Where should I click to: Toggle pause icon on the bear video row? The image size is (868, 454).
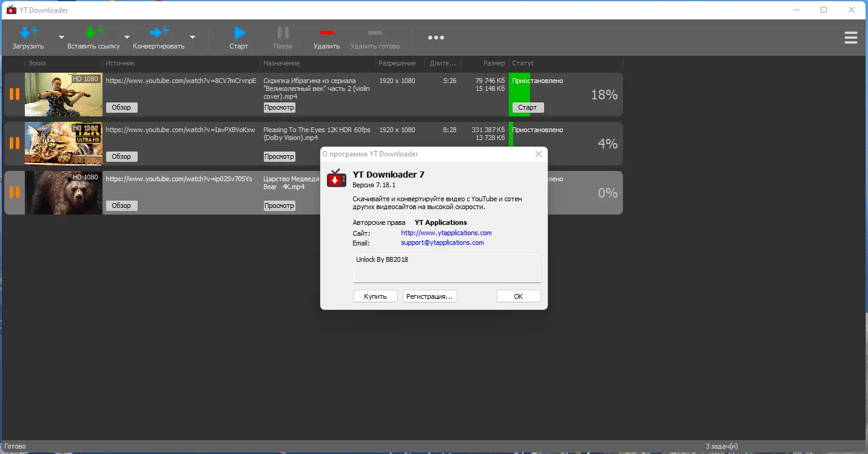coord(15,192)
